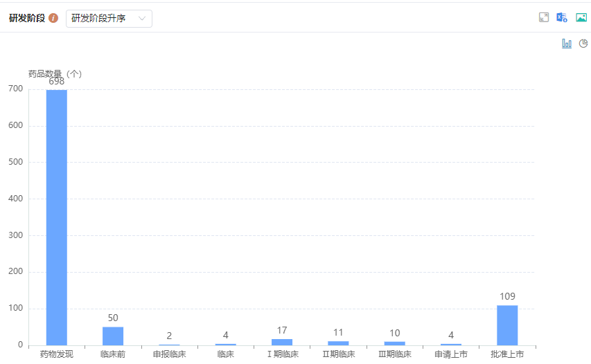This screenshot has width=591, height=364.
Task: Click the fullscreen expand icon
Action: tap(544, 17)
